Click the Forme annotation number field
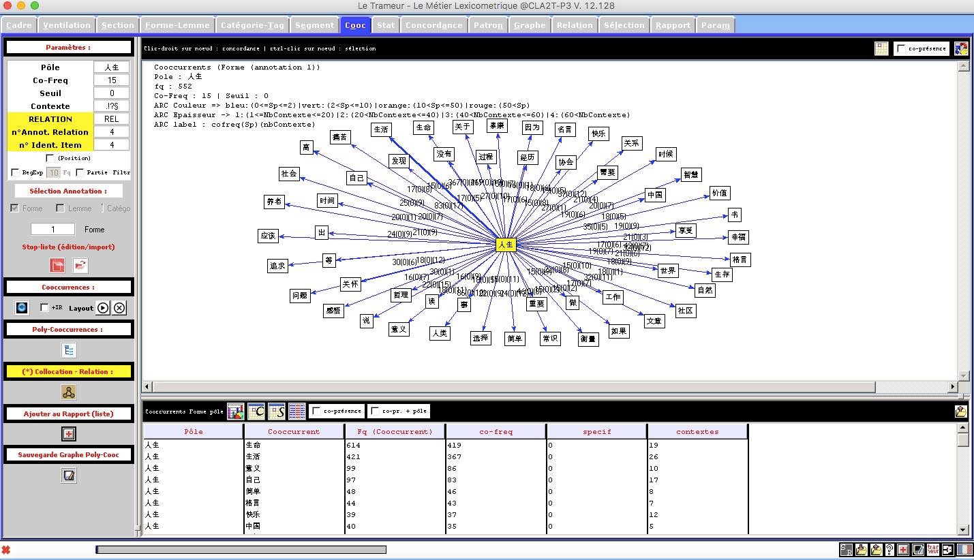This screenshot has width=974, height=560. (x=53, y=230)
